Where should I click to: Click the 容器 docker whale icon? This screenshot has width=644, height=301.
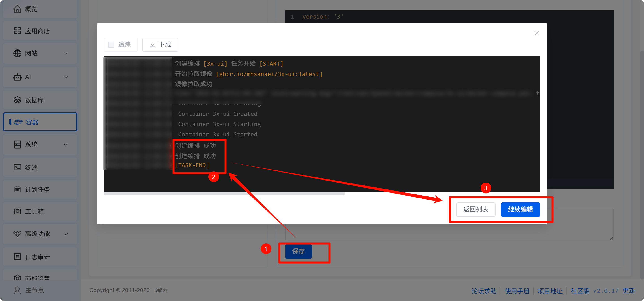[x=18, y=122]
